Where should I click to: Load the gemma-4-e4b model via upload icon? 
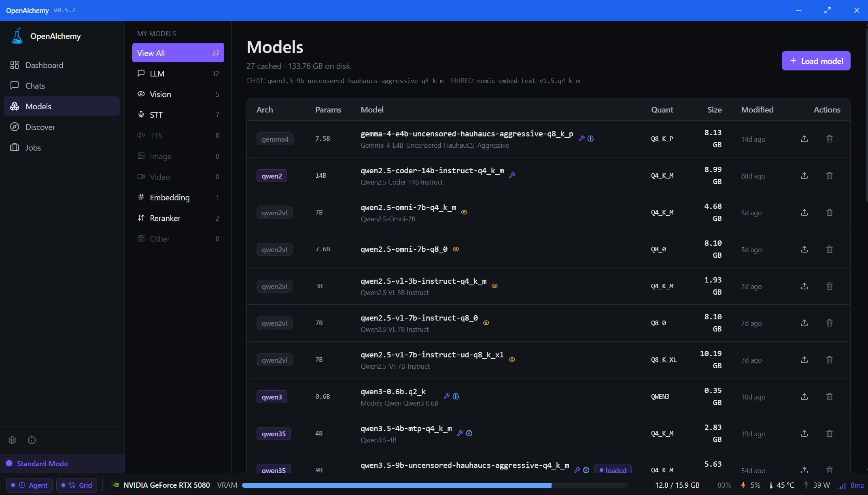804,139
